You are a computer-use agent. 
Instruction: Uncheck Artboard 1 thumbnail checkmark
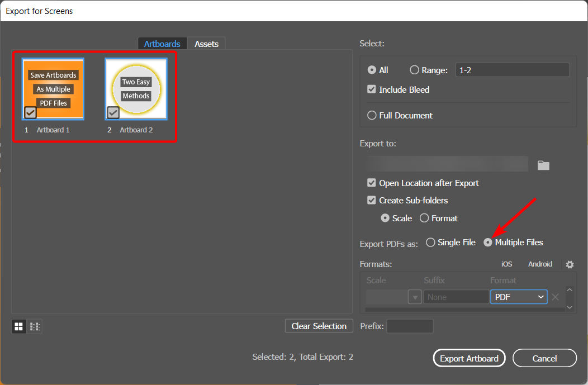point(30,112)
